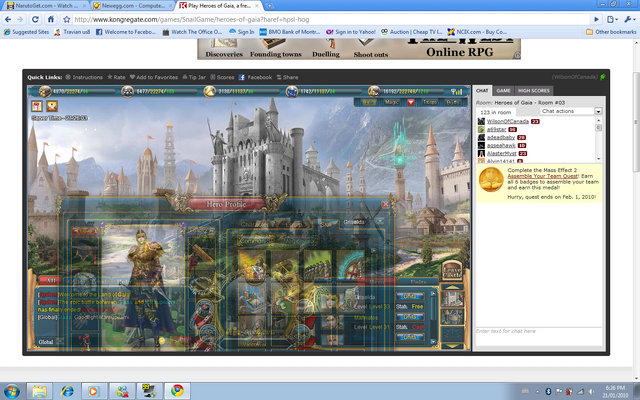This screenshot has width=640, height=400.
Task: Open user a69star in room list
Action: click(496, 129)
